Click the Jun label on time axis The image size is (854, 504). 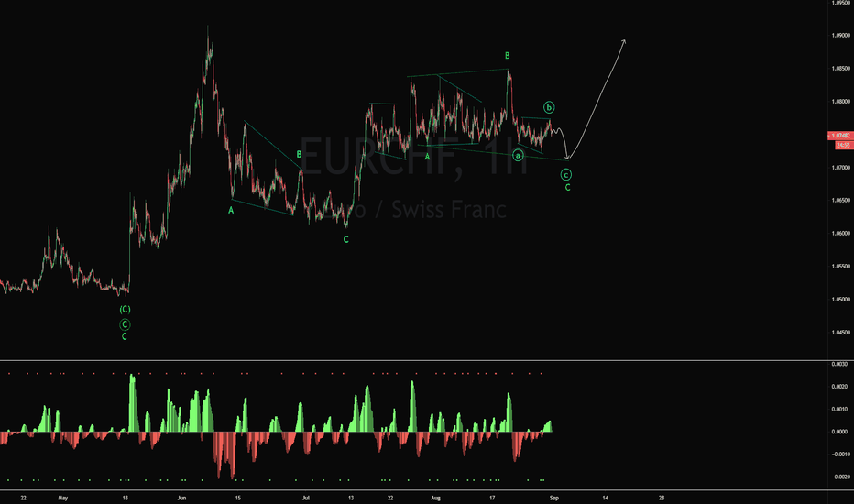[x=182, y=498]
